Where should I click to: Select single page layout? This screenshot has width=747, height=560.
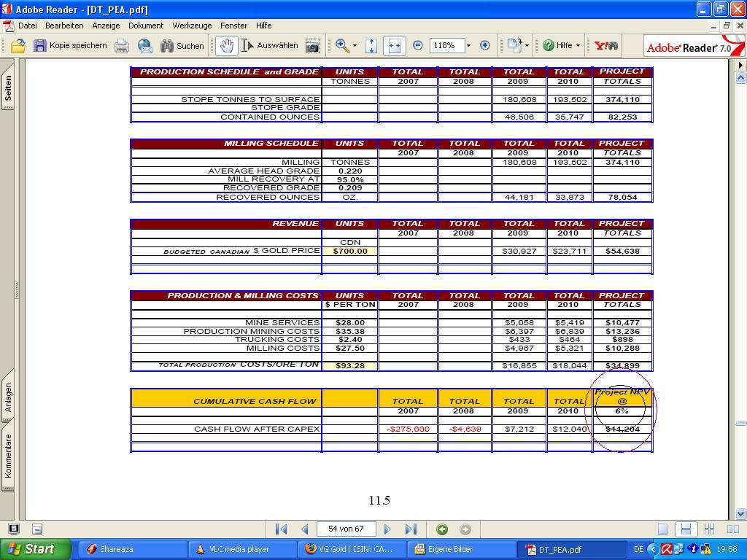click(662, 529)
